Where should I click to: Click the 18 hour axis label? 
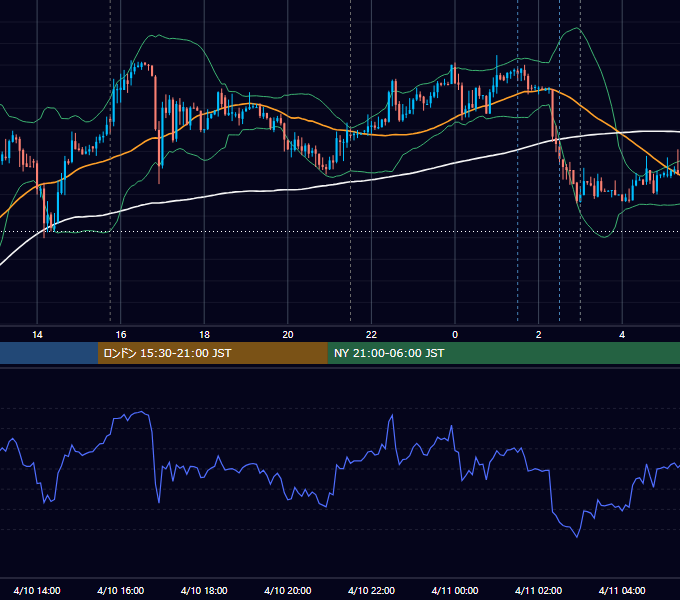point(204,335)
